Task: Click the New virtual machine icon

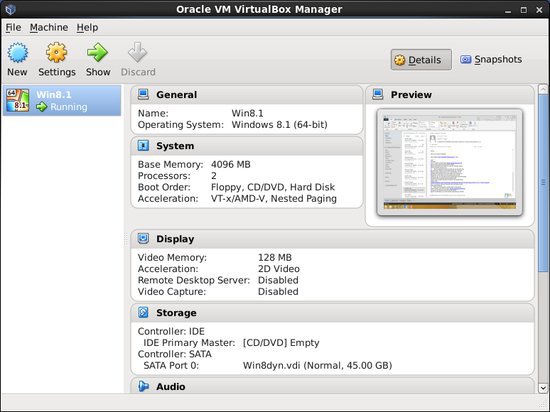Action: click(x=18, y=53)
